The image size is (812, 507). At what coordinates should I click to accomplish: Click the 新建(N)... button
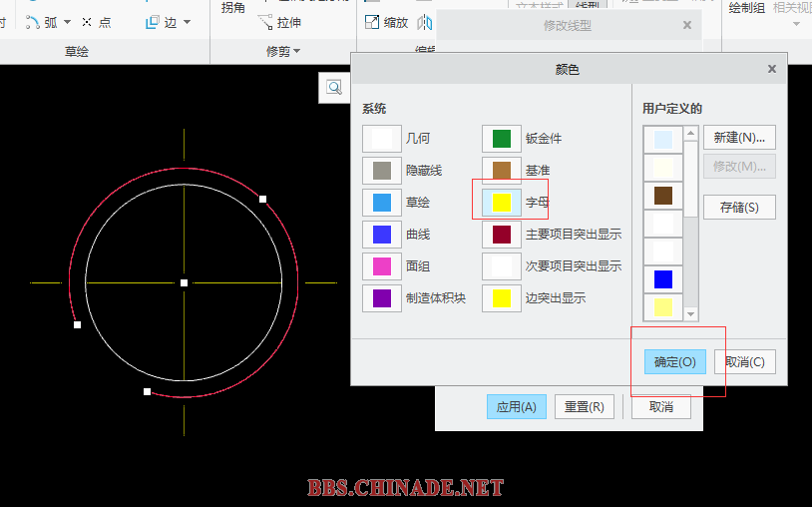click(x=739, y=138)
